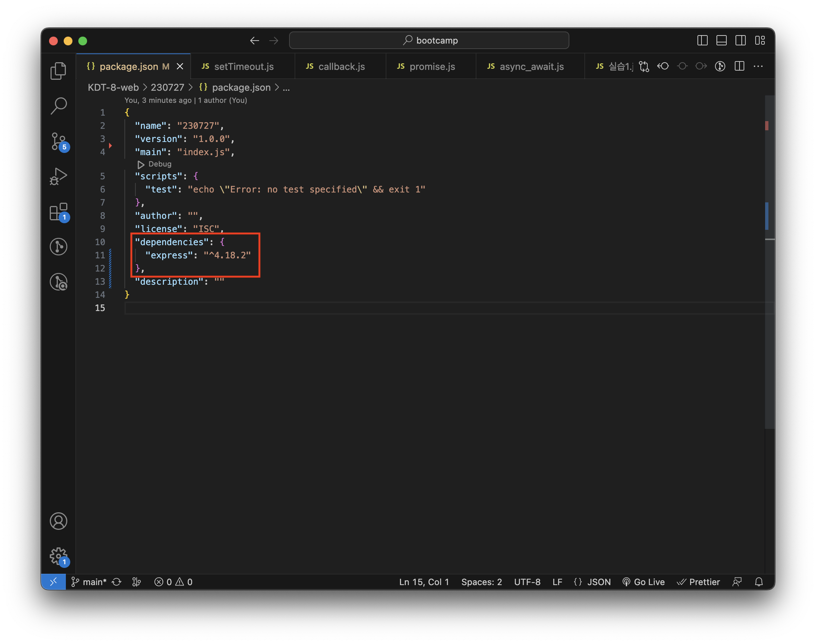This screenshot has width=816, height=644.
Task: Click the Prettier status bar item
Action: (698, 581)
